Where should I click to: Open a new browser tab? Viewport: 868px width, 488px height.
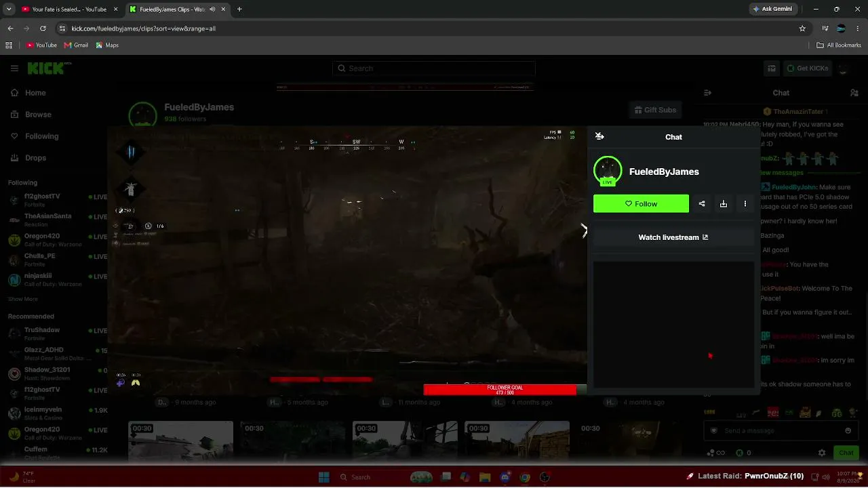(239, 9)
